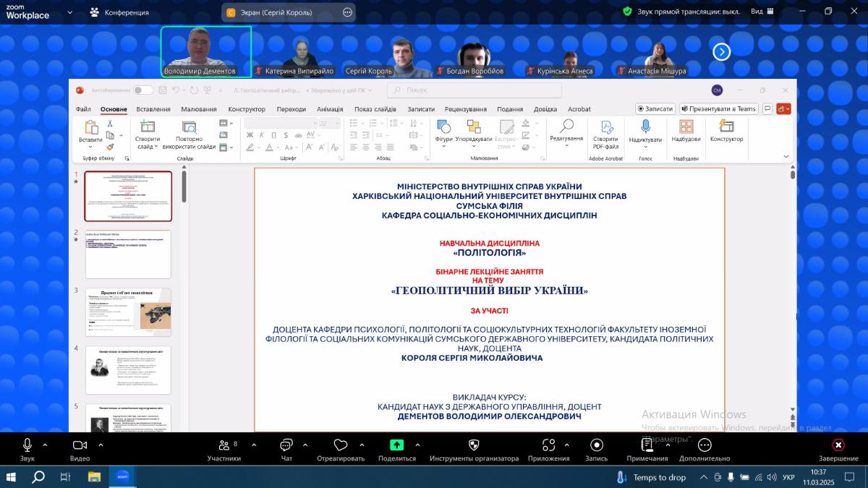Image resolution: width=868 pixels, height=488 pixels.
Task: Toggle the Автозбереження autosave switch
Action: point(143,90)
